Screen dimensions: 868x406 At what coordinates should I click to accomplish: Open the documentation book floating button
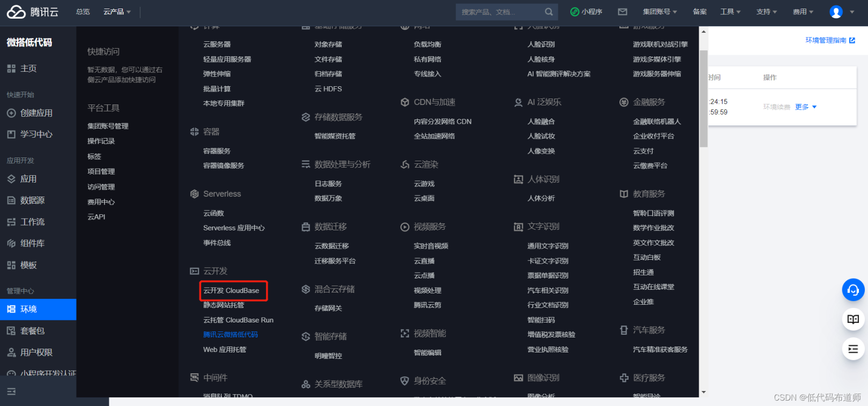(853, 319)
